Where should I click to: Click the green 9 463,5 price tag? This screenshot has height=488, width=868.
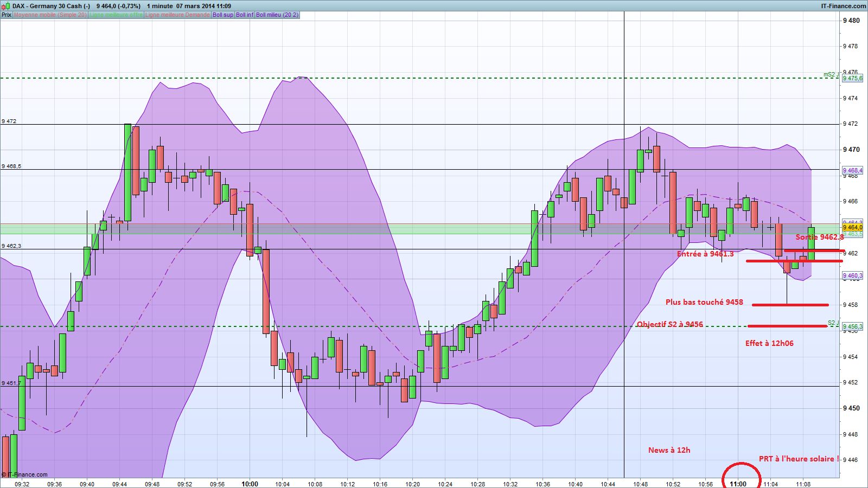click(x=852, y=234)
